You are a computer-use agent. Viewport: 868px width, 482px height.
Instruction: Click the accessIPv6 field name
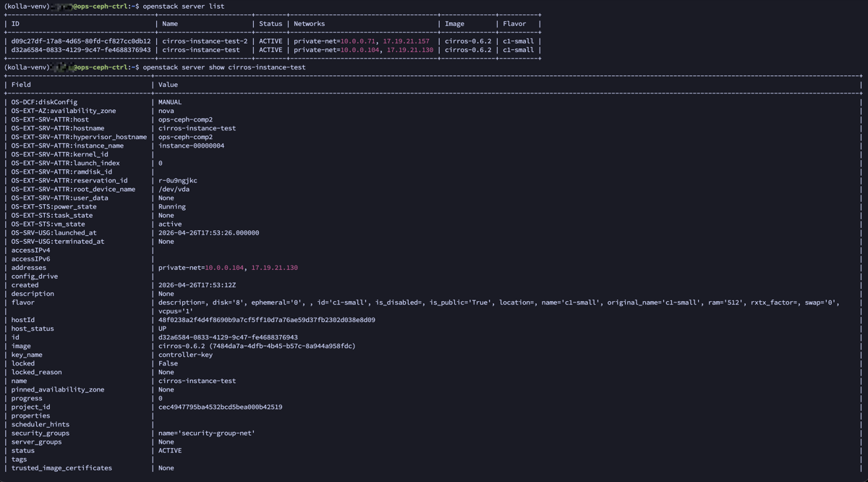[30, 258]
